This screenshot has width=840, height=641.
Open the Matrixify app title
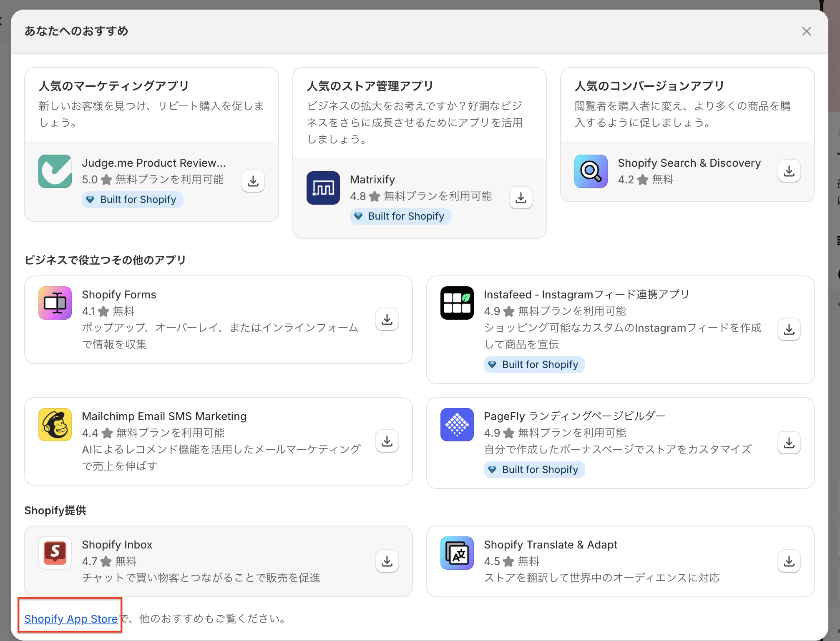click(x=372, y=180)
